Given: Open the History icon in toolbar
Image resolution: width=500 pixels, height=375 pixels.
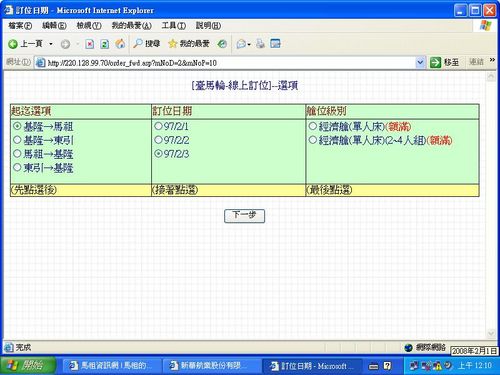Looking at the screenshot, I should pyautogui.click(x=222, y=44).
